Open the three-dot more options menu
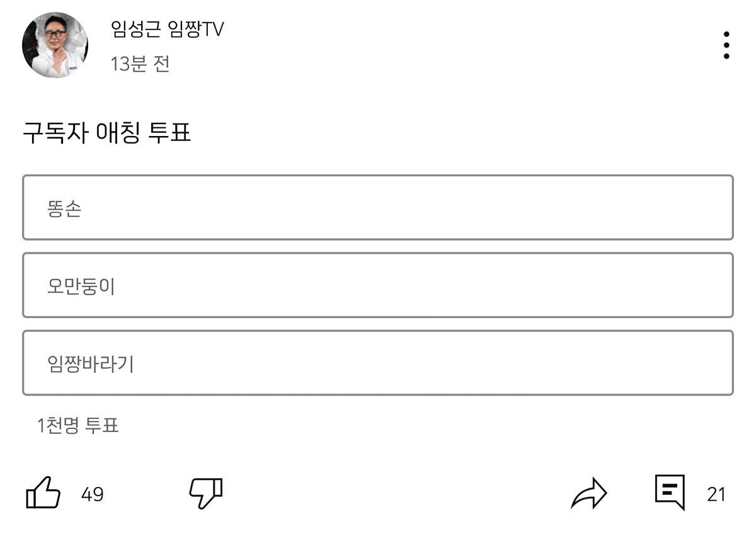 [x=726, y=45]
